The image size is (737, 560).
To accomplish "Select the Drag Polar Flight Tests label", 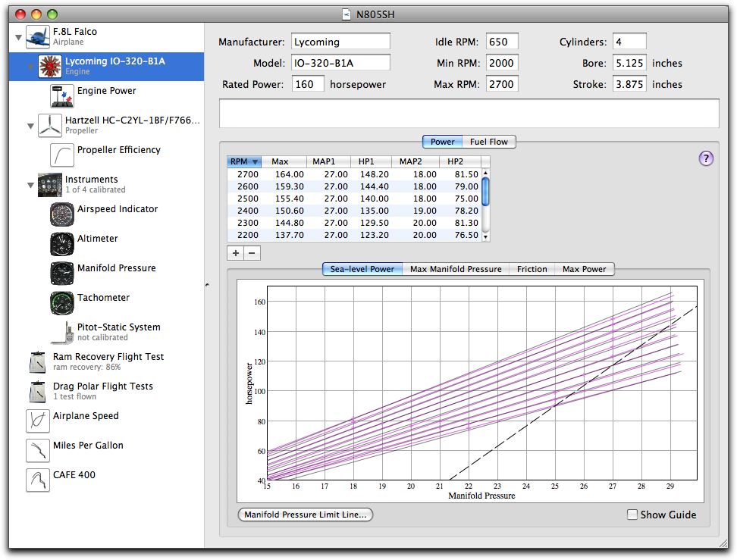I will click(103, 386).
